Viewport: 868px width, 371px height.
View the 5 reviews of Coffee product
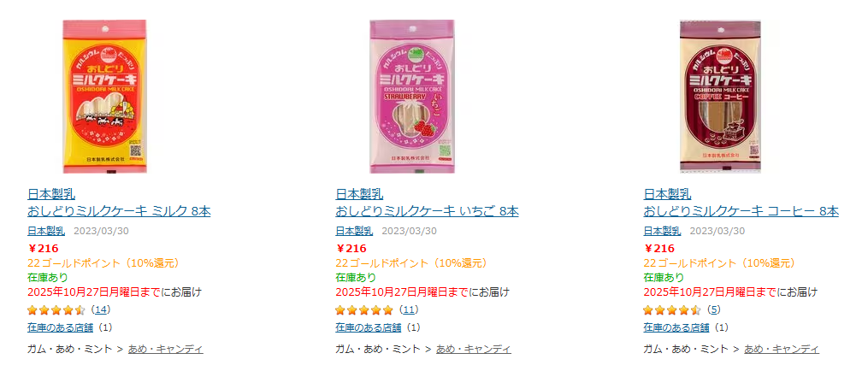[714, 309]
